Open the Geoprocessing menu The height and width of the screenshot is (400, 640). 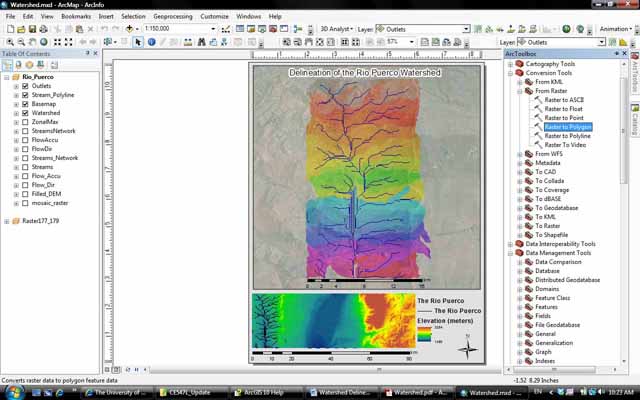(174, 16)
